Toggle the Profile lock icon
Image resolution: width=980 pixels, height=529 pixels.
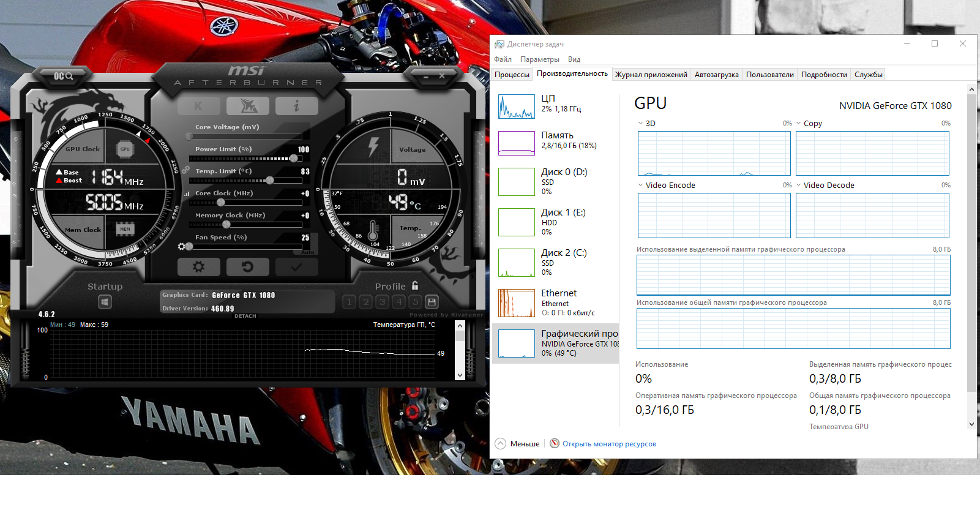click(x=415, y=285)
